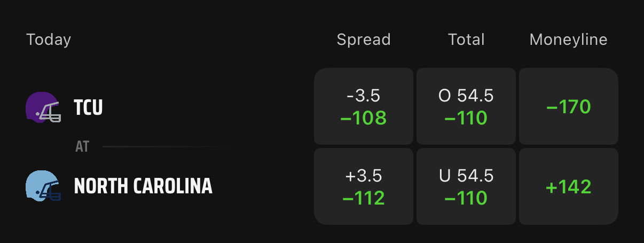Tap the -110 odds under O 54.5
This screenshot has height=243, width=644.
(466, 118)
